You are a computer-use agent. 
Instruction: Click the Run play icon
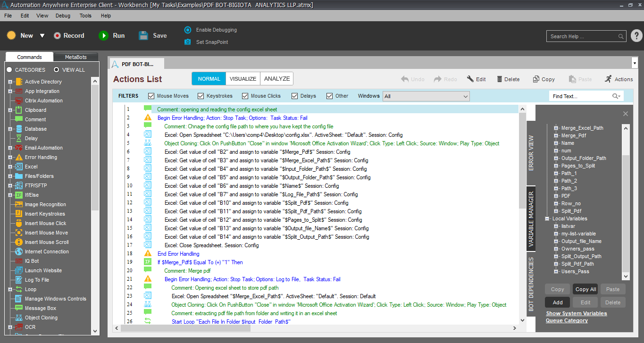coord(103,36)
